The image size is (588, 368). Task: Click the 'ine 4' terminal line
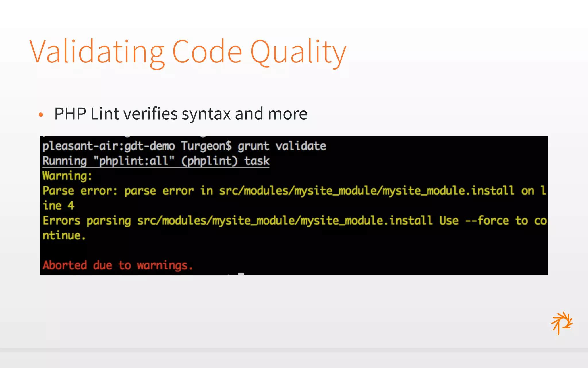[x=58, y=206]
